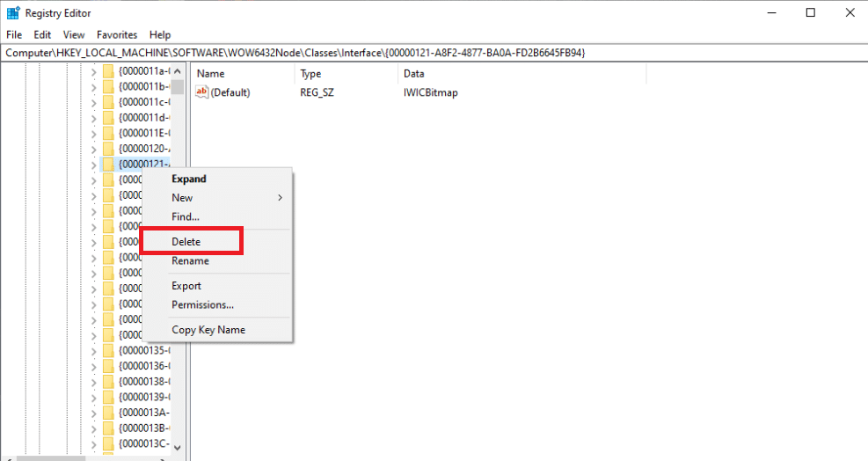Click the folder icon of key {0000011a-
868x461 pixels.
(108, 71)
